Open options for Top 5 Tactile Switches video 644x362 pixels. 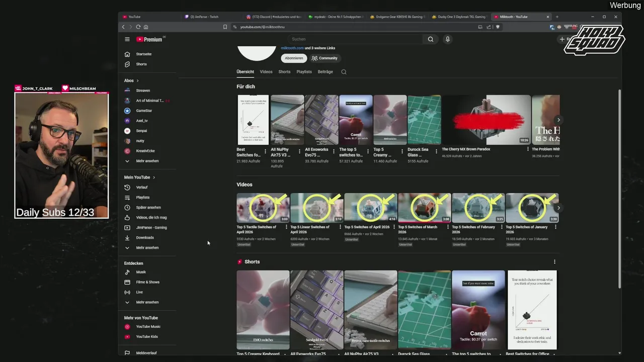(286, 227)
